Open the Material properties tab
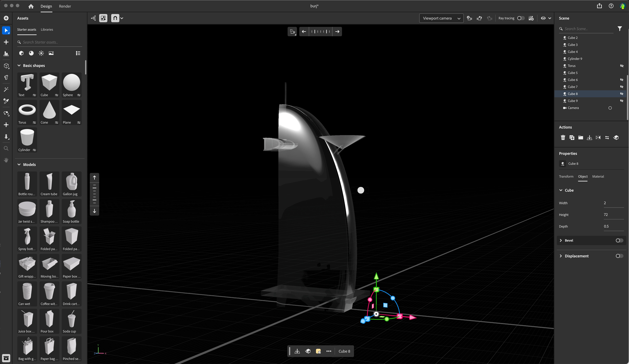 (x=598, y=176)
